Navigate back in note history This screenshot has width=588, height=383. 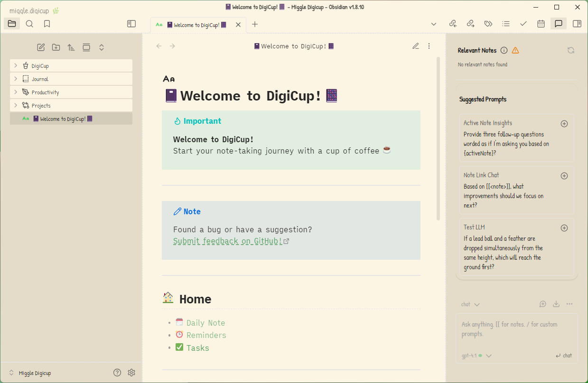tap(159, 46)
